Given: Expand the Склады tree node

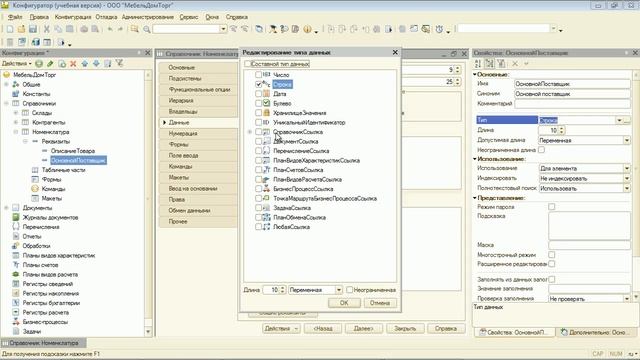Looking at the screenshot, I should coord(16,113).
